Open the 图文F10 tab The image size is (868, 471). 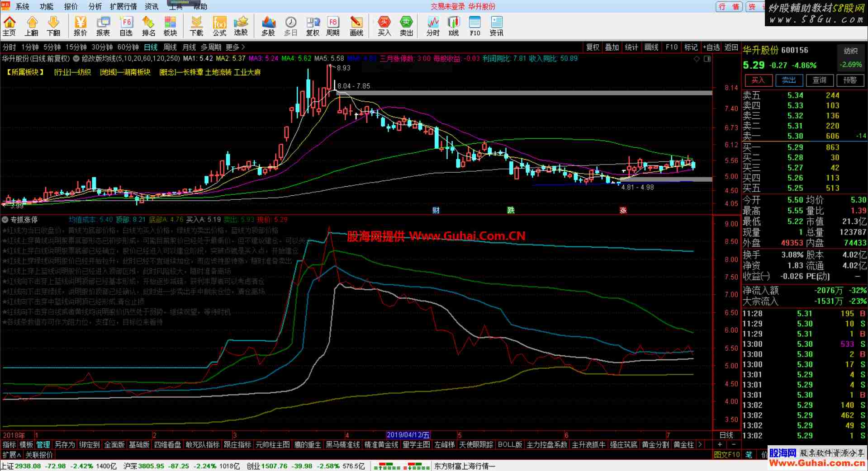tap(727, 455)
